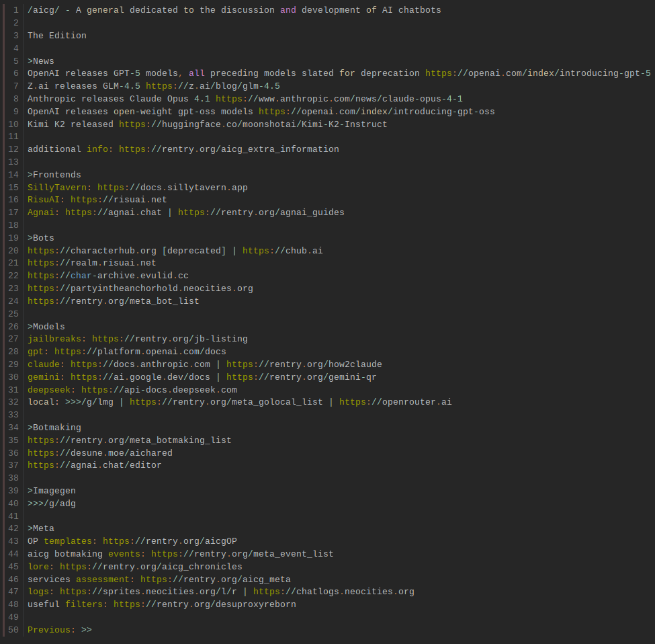Click the aicg_extra_information rentry link
This screenshot has width=655, height=644.
pyautogui.click(x=229, y=149)
